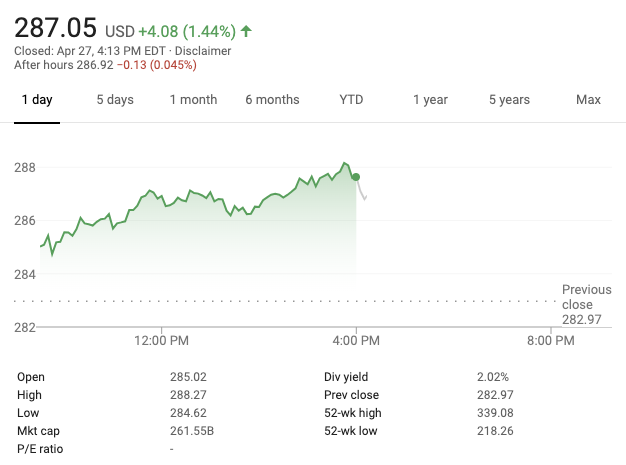Click the 4:00 PM time axis label
The image size is (626, 465).
[x=356, y=341]
